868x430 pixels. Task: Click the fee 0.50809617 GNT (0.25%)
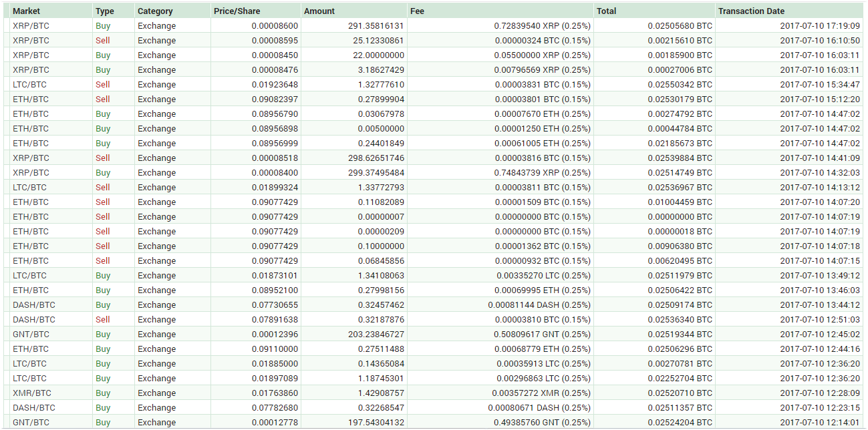(542, 334)
